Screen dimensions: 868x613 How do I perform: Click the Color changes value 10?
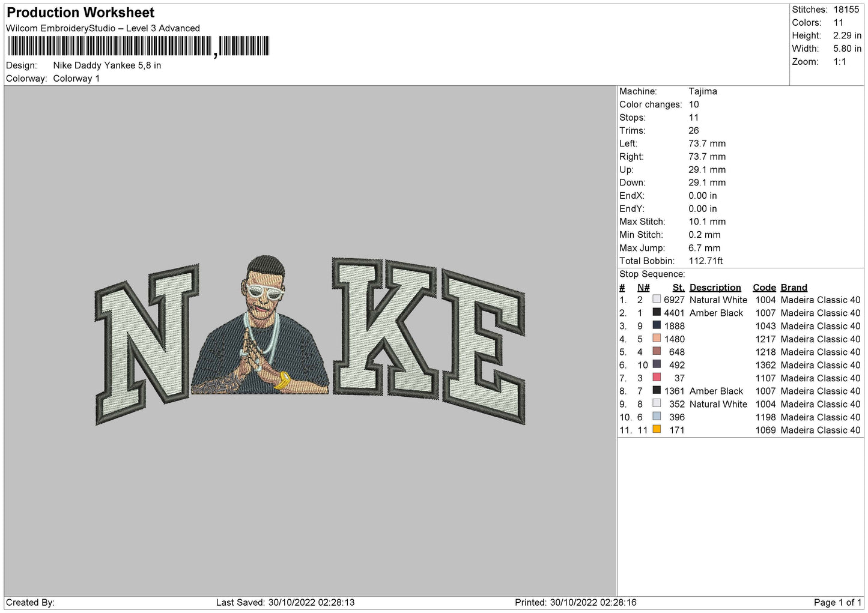pos(694,104)
